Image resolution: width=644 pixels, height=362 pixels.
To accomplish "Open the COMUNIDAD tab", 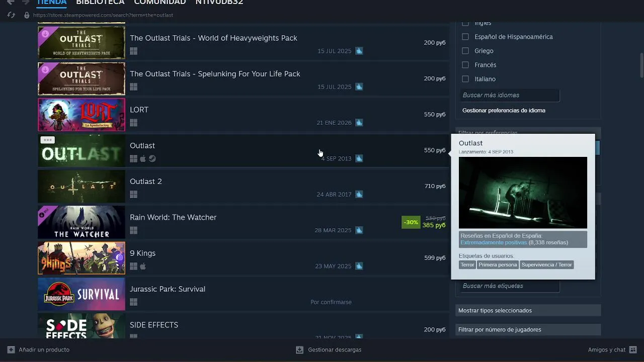I will tap(160, 2).
